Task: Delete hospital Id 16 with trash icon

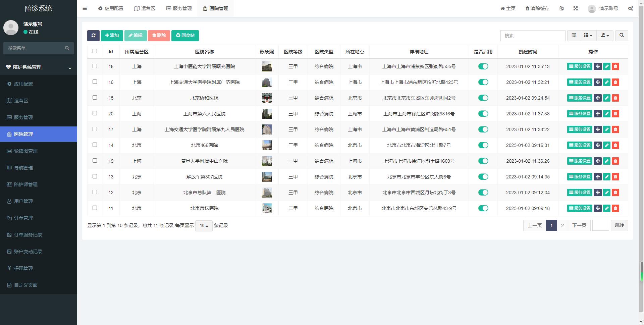Action: click(x=615, y=82)
